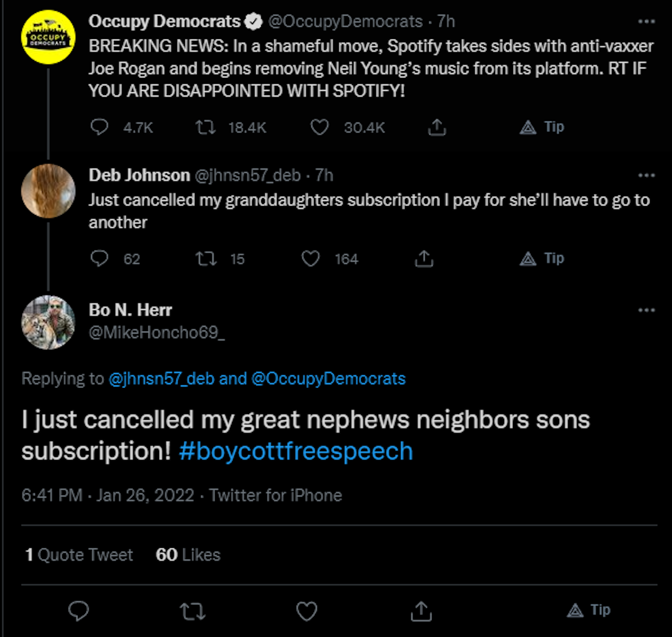Retweet Deb Johnson's tweet

pos(206,258)
